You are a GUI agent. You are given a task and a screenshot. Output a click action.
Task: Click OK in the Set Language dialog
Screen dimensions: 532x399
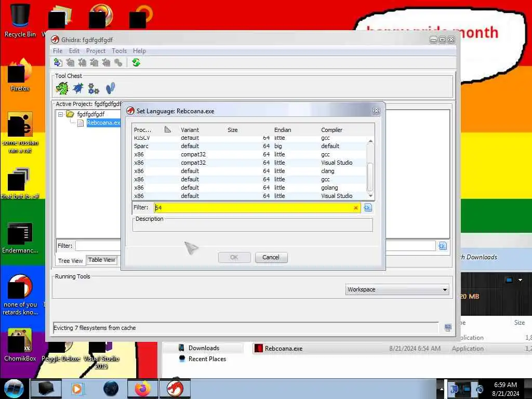234,257
